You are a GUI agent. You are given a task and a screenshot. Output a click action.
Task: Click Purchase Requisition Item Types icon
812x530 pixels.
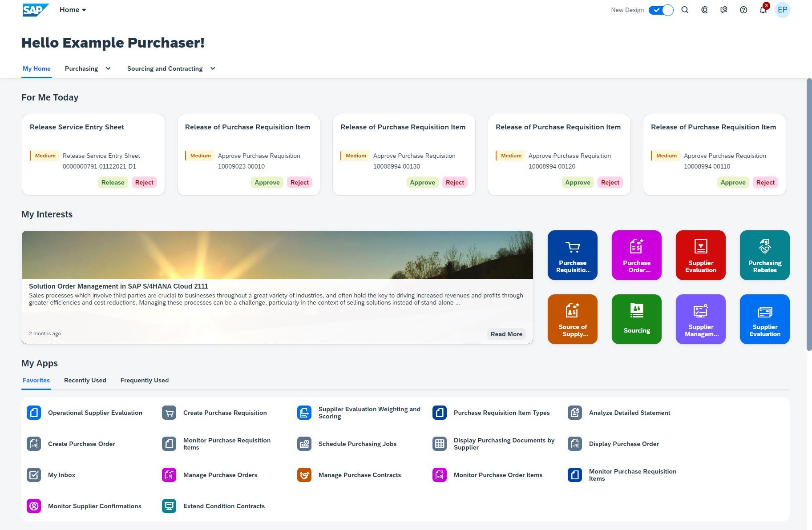coord(440,413)
